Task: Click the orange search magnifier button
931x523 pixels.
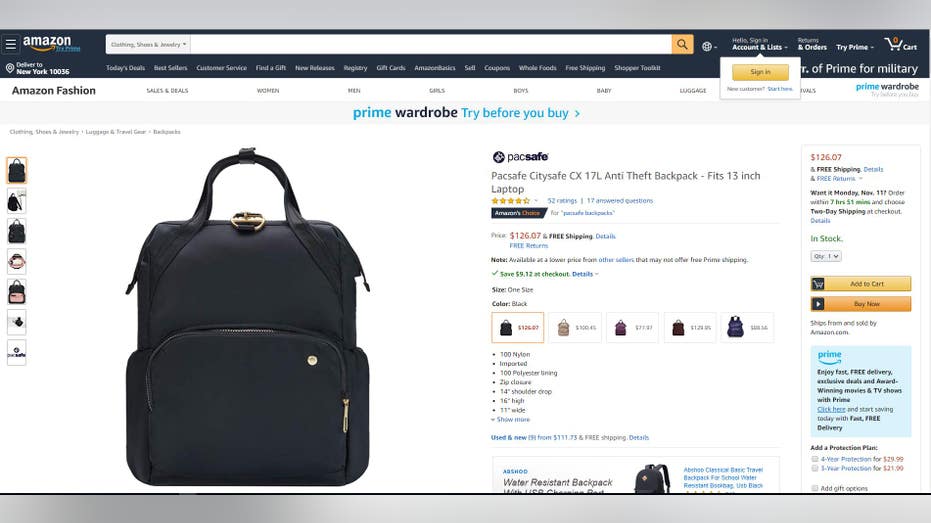Action: coord(682,45)
